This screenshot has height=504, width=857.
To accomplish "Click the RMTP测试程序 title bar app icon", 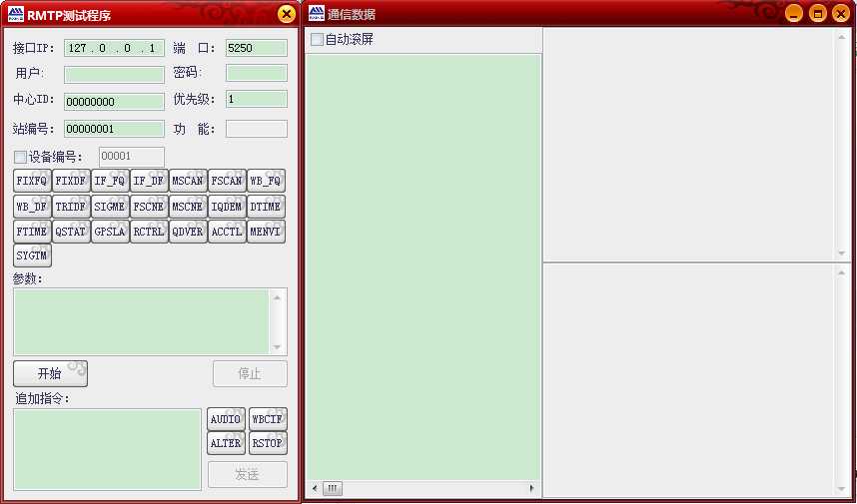I will click(x=16, y=14).
